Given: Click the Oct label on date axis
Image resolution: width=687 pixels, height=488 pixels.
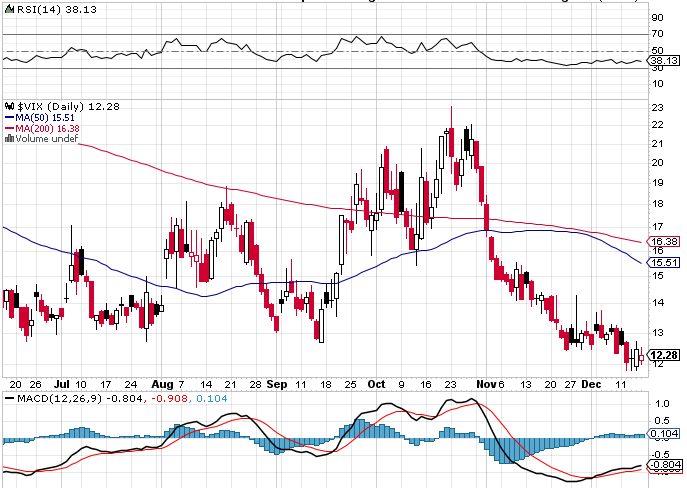Looking at the screenshot, I should 376,384.
